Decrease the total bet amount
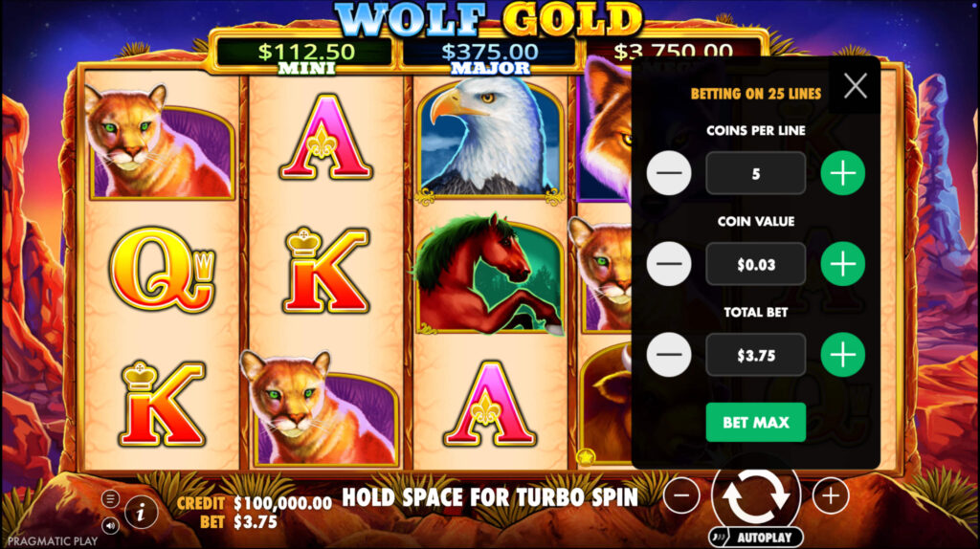Viewport: 980px width, 549px height. pos(669,355)
